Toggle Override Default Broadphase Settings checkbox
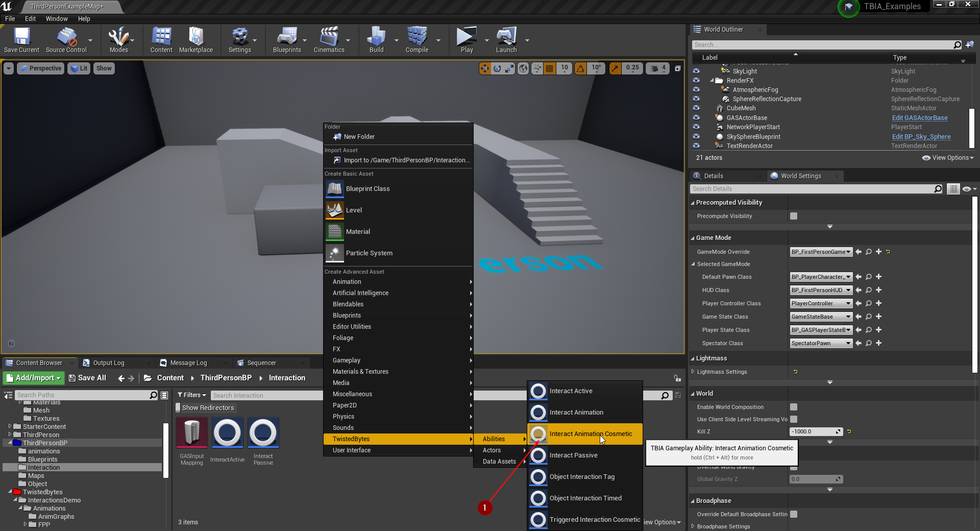Screen dimensions: 980x531 point(794,514)
